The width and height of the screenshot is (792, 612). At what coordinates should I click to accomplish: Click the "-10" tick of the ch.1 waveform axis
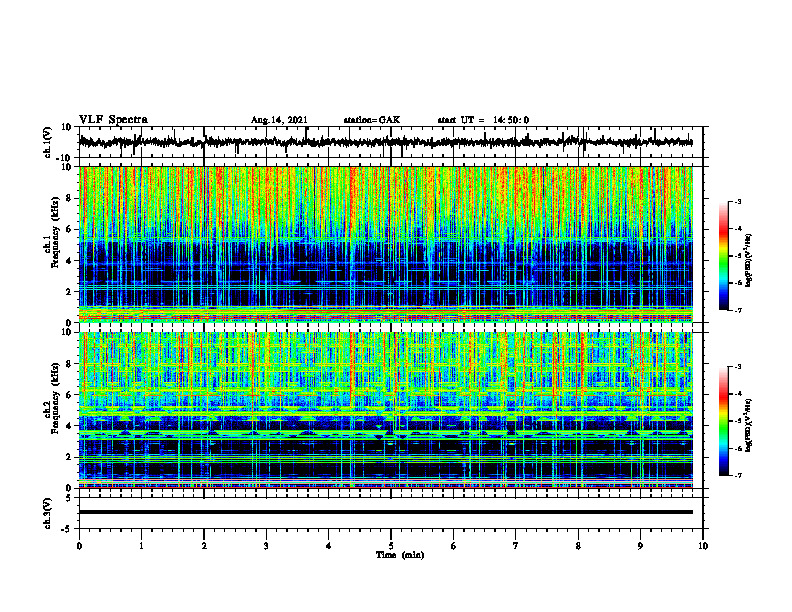(x=65, y=159)
